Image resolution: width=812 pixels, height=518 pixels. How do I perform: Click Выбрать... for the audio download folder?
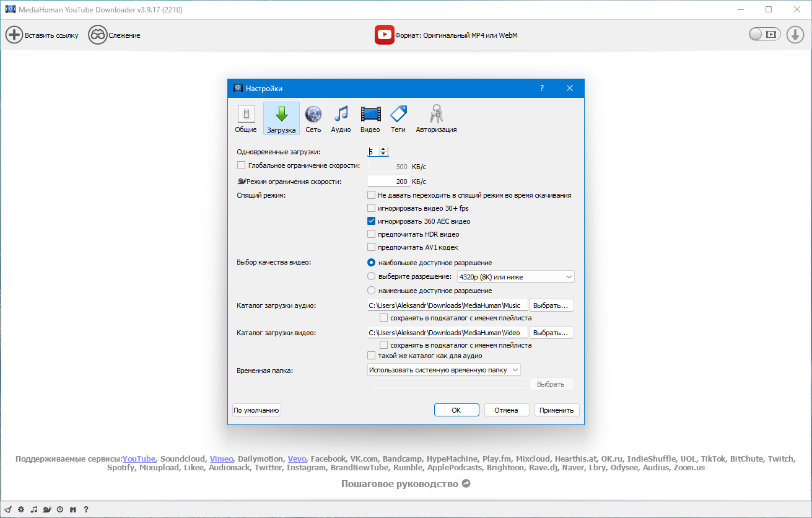551,305
